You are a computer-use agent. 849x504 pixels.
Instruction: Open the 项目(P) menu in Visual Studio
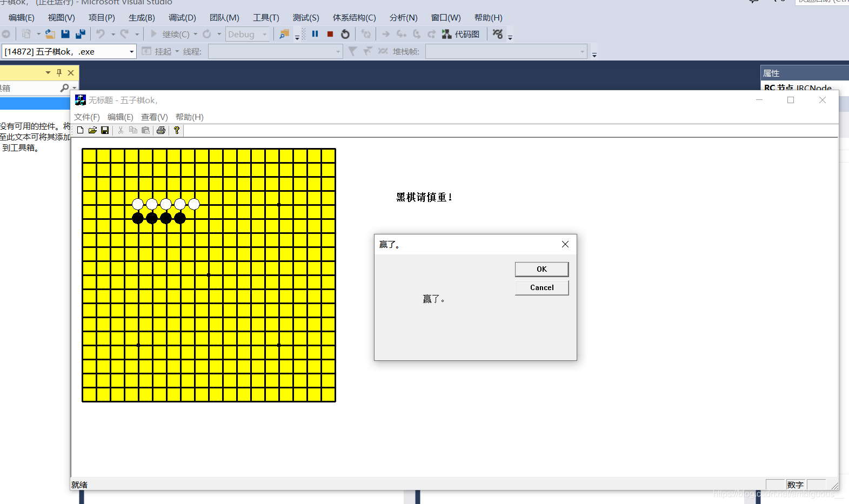click(x=102, y=18)
